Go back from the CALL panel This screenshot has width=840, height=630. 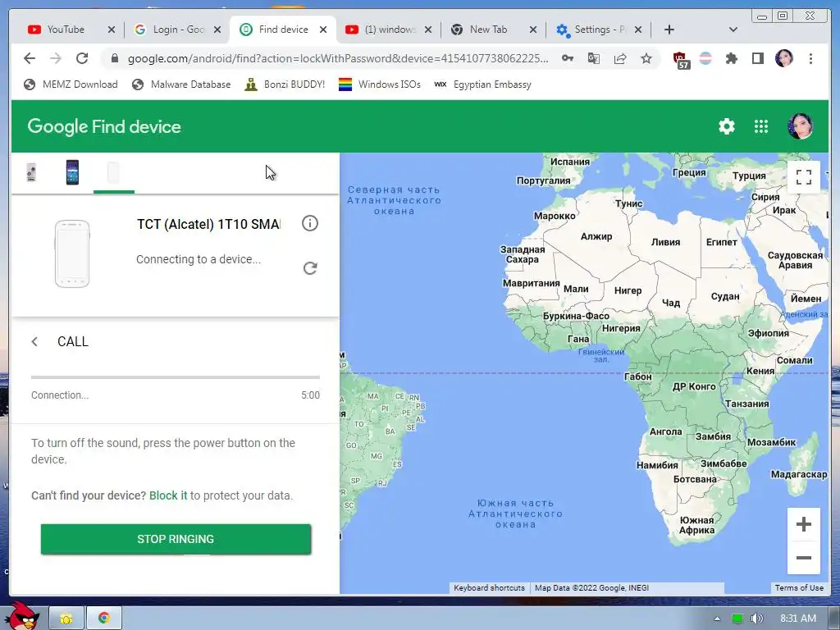pos(34,342)
